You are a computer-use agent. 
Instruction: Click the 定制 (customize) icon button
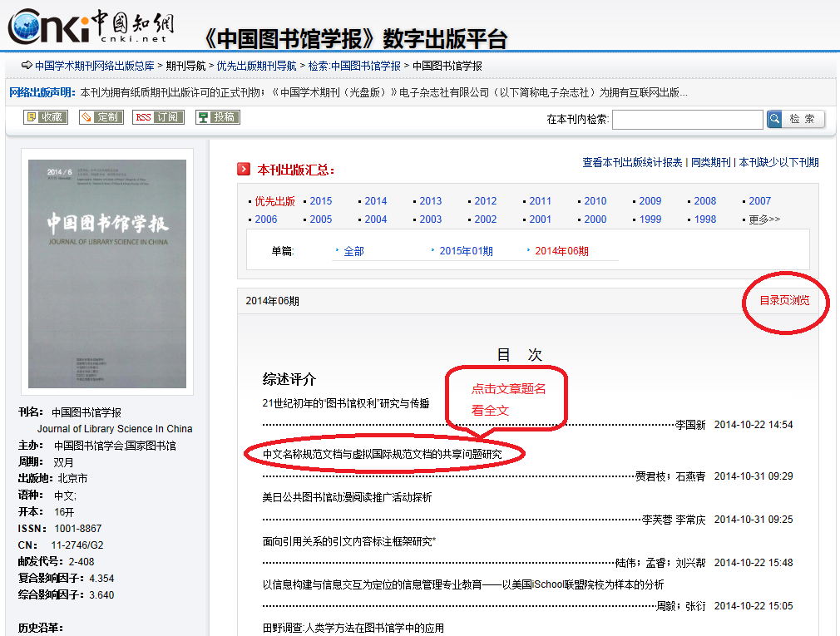pyautogui.click(x=101, y=117)
